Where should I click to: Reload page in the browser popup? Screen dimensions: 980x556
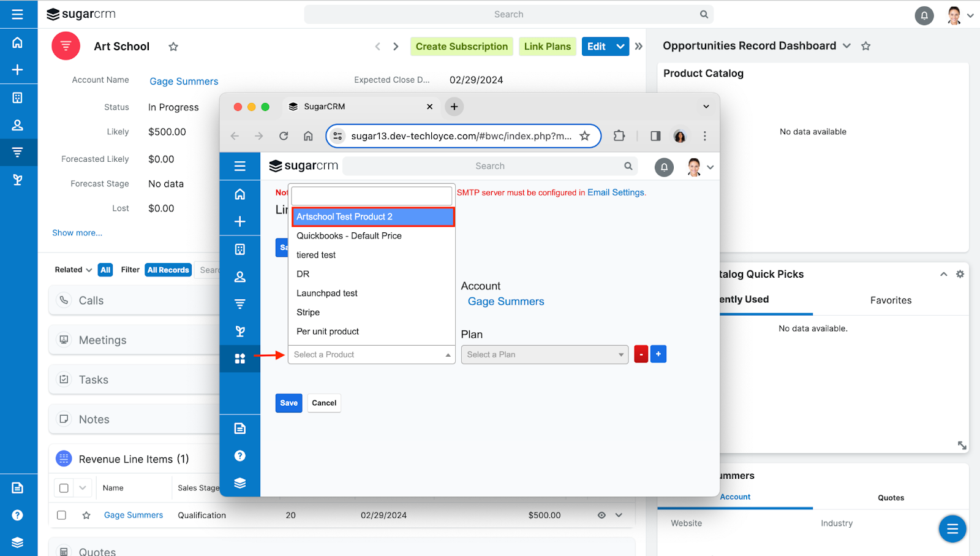[x=284, y=136]
